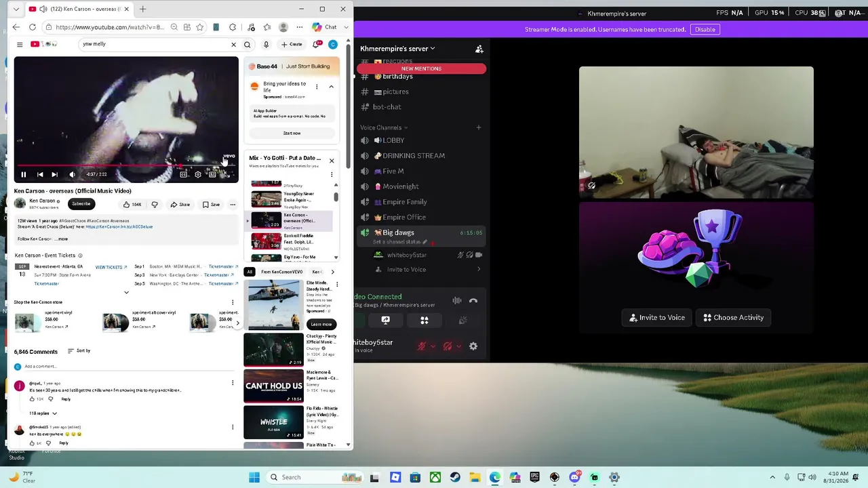Jump to the NEW MENTIONS banner
Image resolution: width=868 pixels, height=488 pixels.
click(x=421, y=68)
